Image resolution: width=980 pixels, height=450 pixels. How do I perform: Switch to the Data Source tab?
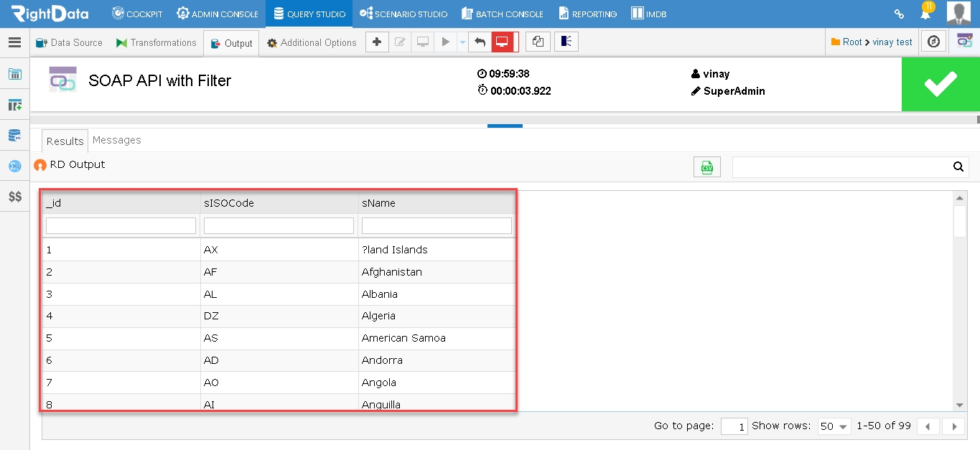point(70,42)
